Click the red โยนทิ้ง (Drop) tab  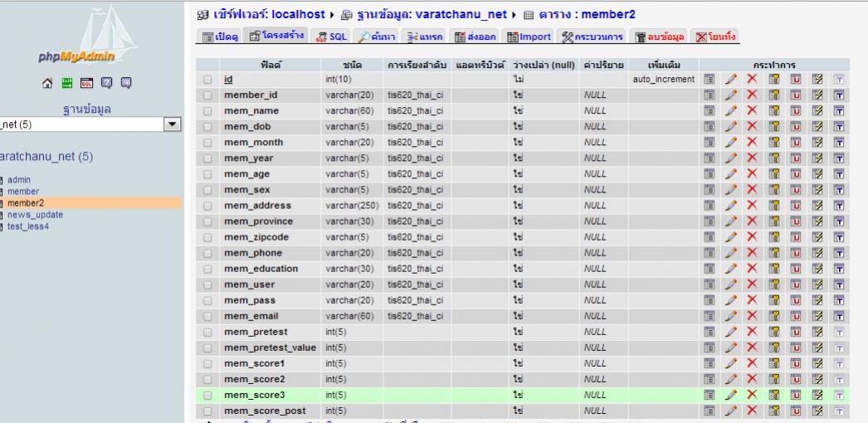click(x=715, y=37)
